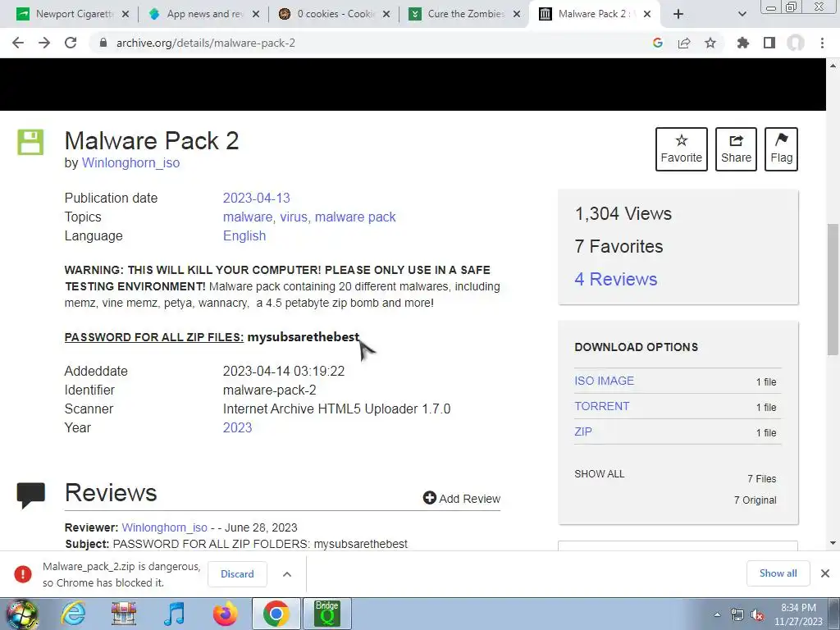Expand the tab search dropdown arrow

point(742,14)
